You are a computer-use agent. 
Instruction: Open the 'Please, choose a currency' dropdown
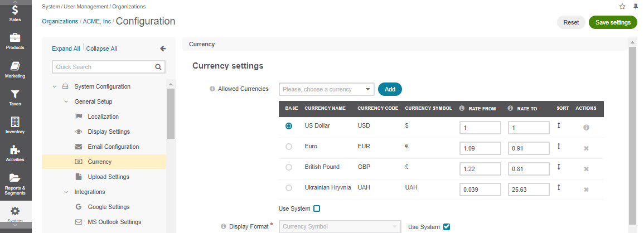tap(327, 89)
